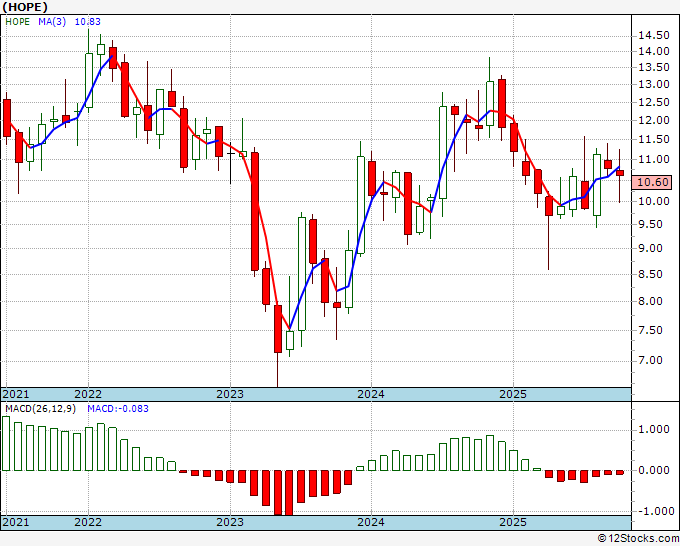680x546 pixels.
Task: Select 2024 on the price chart timeline
Action: (x=371, y=394)
